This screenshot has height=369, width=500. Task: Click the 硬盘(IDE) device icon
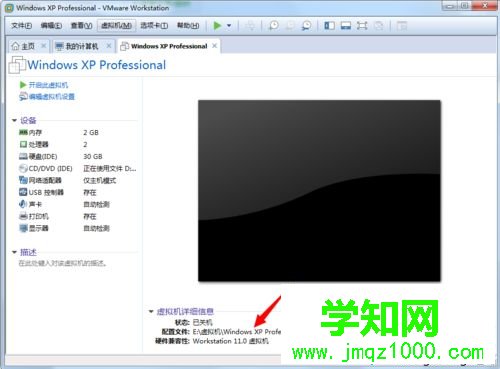[23, 156]
